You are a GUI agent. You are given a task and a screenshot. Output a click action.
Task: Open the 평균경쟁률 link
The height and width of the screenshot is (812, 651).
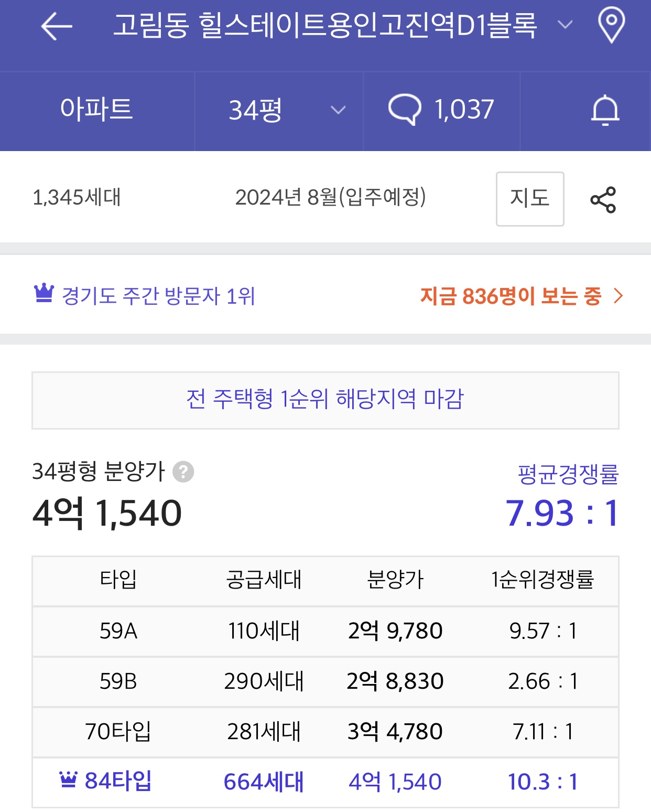tap(568, 474)
